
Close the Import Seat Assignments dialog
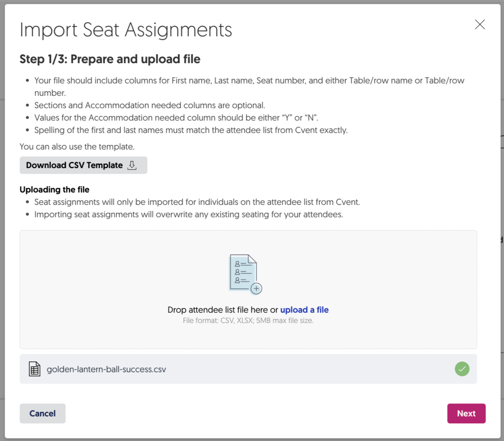tap(480, 24)
